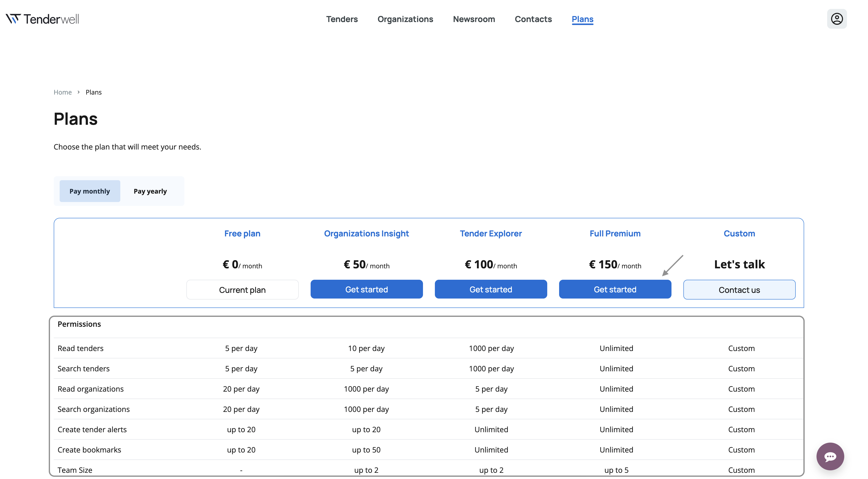Click the Custom plan title

[x=739, y=233]
